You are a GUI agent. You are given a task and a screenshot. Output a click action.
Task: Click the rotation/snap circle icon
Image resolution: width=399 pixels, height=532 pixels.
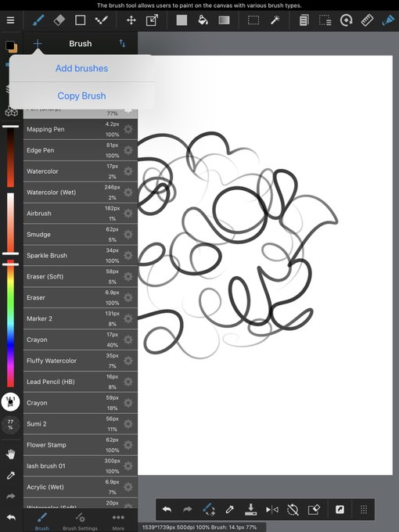pyautogui.click(x=346, y=20)
